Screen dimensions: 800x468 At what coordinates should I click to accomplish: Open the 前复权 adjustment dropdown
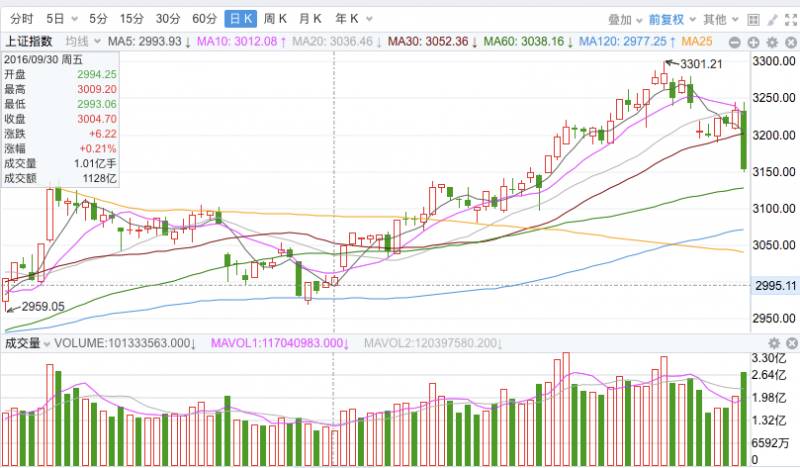(672, 20)
